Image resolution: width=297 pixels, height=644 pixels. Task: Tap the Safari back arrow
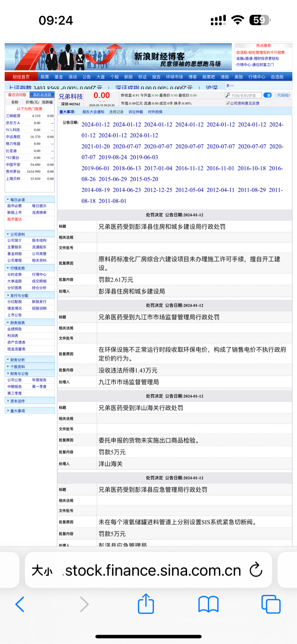[x=20, y=604]
